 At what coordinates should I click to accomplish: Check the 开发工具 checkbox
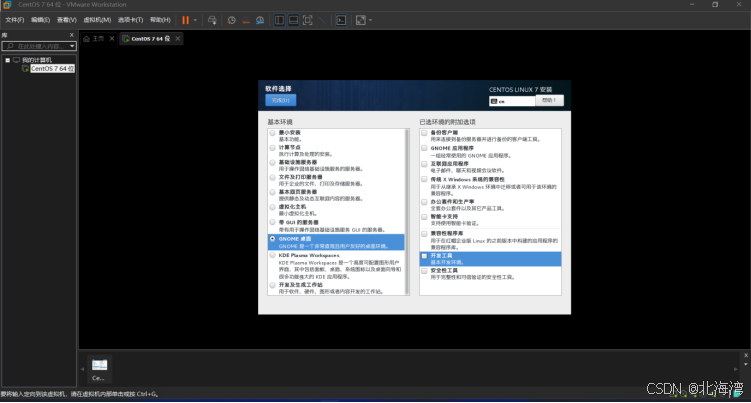tap(424, 256)
